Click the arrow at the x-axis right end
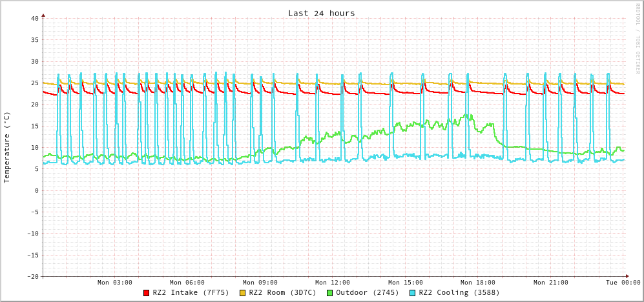This screenshot has height=302, width=644. pyautogui.click(x=627, y=276)
